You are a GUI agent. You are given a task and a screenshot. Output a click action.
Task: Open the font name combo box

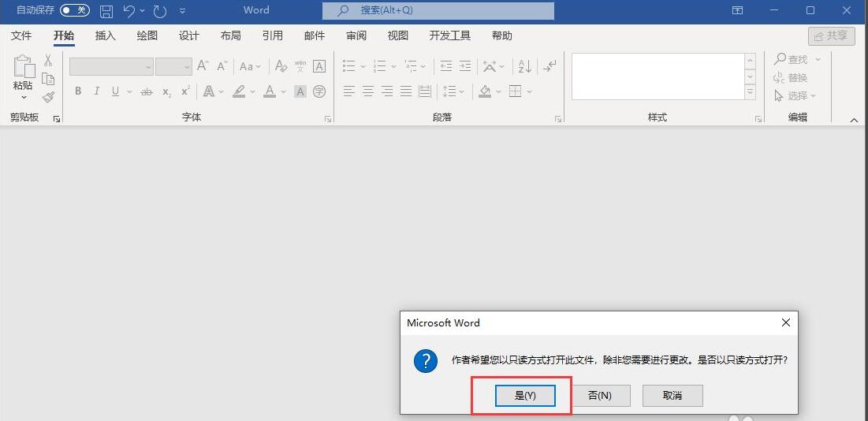(111, 66)
